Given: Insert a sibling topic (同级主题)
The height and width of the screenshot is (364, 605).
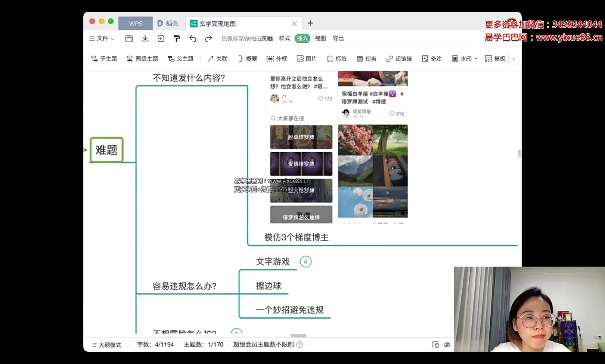Looking at the screenshot, I should tap(143, 59).
